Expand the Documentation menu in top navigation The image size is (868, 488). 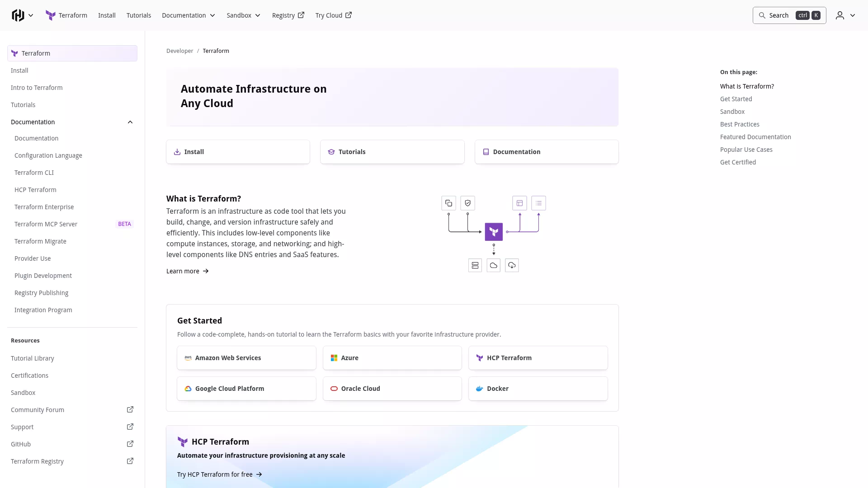[x=189, y=15]
